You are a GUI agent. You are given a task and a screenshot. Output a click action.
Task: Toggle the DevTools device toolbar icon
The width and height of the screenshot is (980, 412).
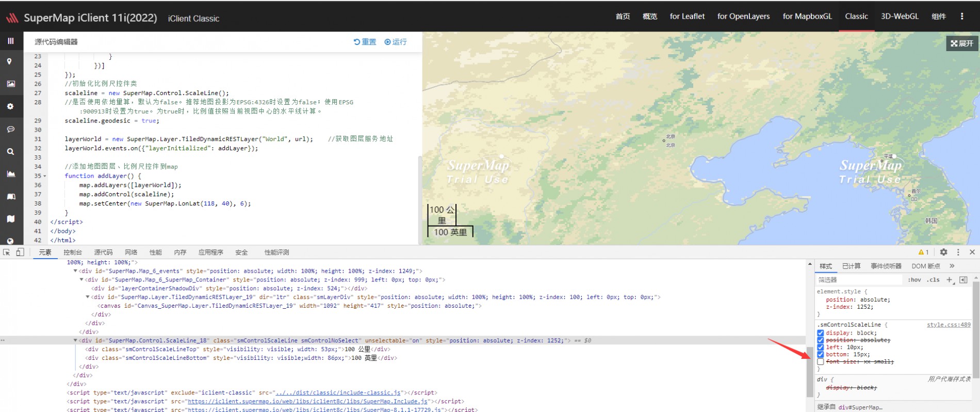pos(20,252)
